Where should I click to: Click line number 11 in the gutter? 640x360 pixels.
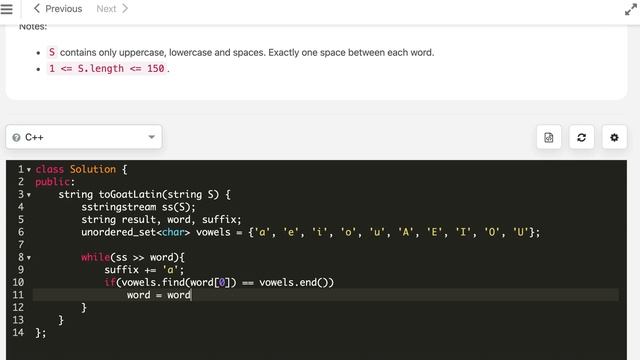click(18, 295)
